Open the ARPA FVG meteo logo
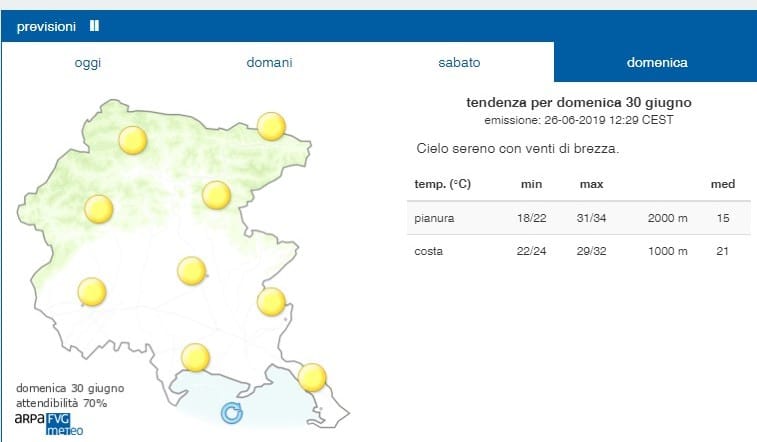Image resolution: width=757 pixels, height=442 pixels. pyautogui.click(x=48, y=423)
